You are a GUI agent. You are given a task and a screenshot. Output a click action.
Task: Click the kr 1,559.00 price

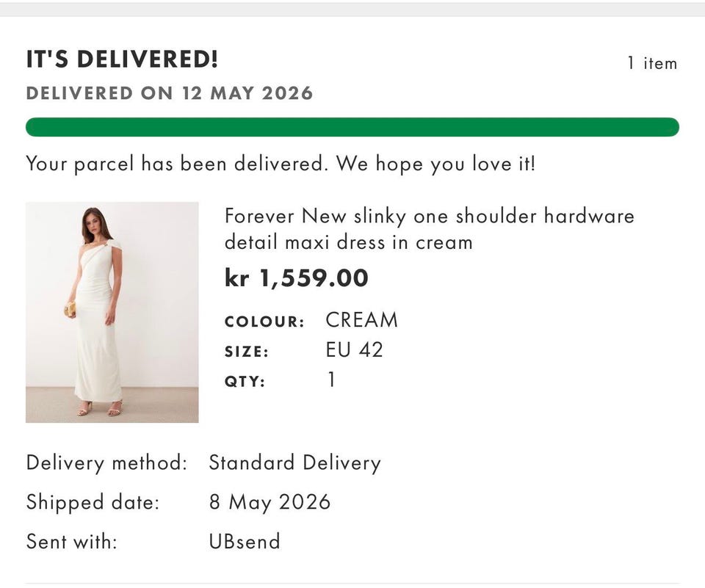point(296,277)
